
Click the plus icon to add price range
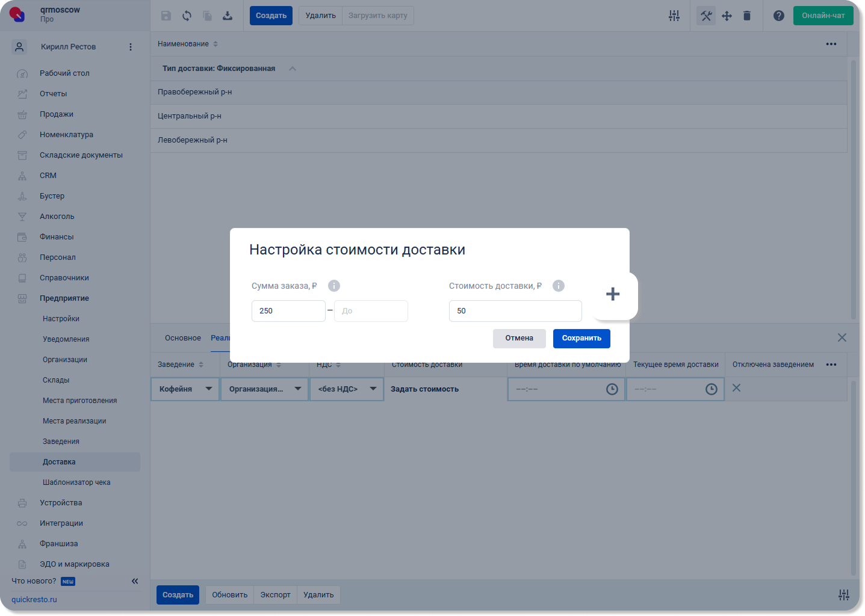pyautogui.click(x=613, y=294)
